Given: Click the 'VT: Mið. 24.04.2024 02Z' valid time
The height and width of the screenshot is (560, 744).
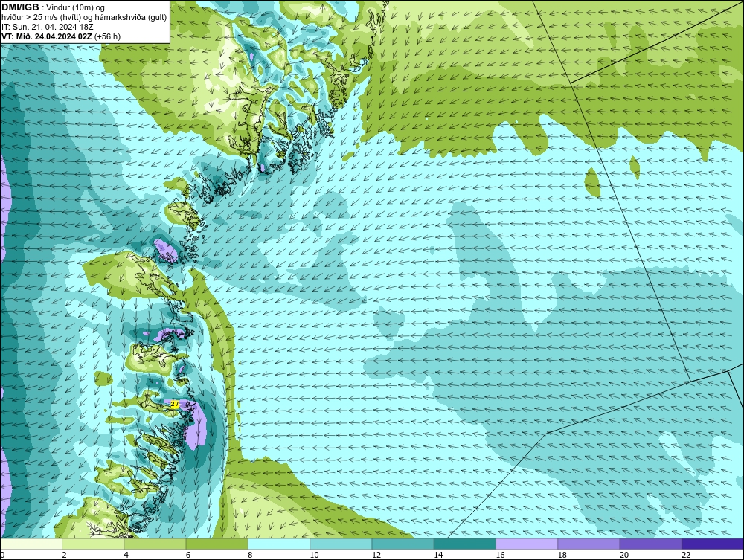Looking at the screenshot, I should point(47,36).
